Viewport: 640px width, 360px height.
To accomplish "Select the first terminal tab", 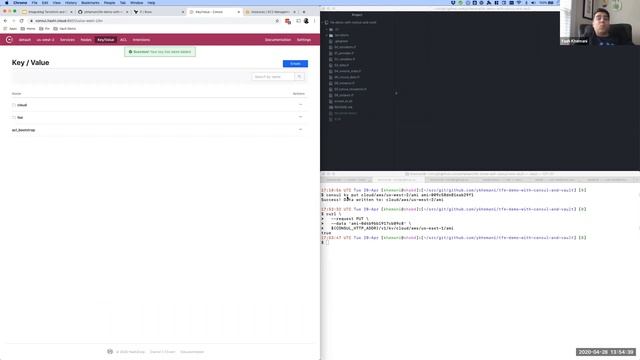I will 346,180.
